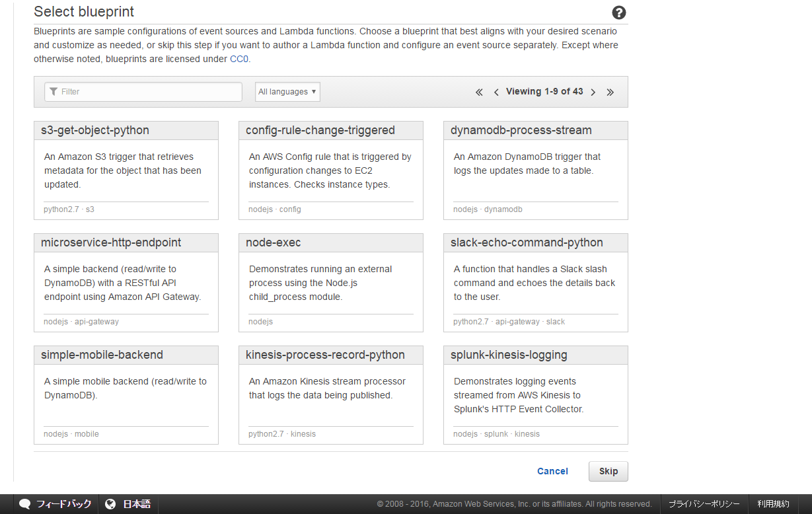Click the globe language icon
Image resolution: width=812 pixels, height=514 pixels.
[x=110, y=504]
